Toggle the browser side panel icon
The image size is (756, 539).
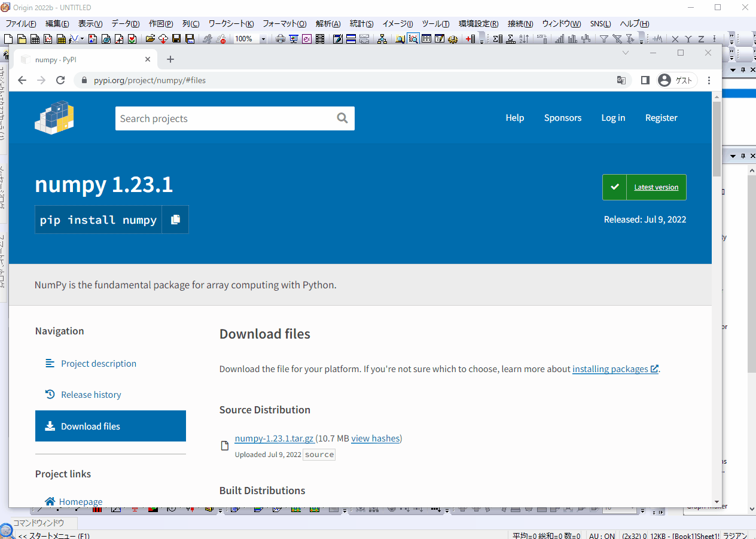[x=645, y=80]
